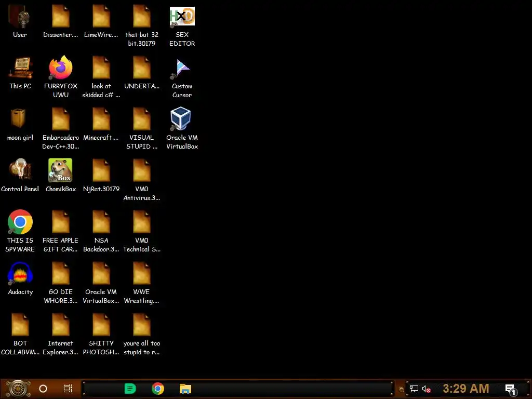Open the User desktop icon
Screen dimensions: 532x399
pos(20,21)
